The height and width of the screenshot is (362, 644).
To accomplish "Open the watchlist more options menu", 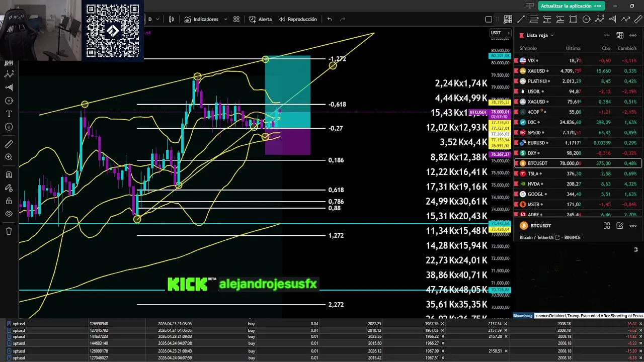I will tap(633, 35).
